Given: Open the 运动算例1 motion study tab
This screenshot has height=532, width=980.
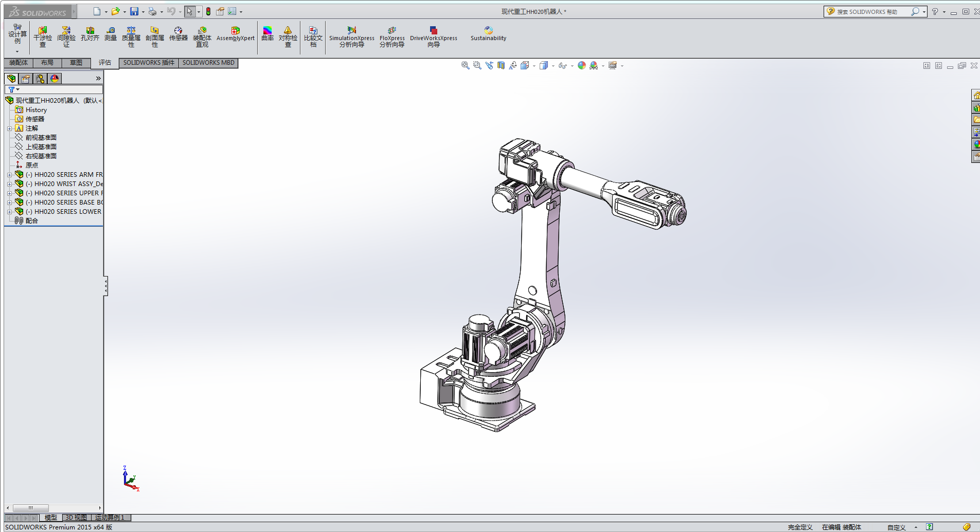Looking at the screenshot, I should point(110,518).
